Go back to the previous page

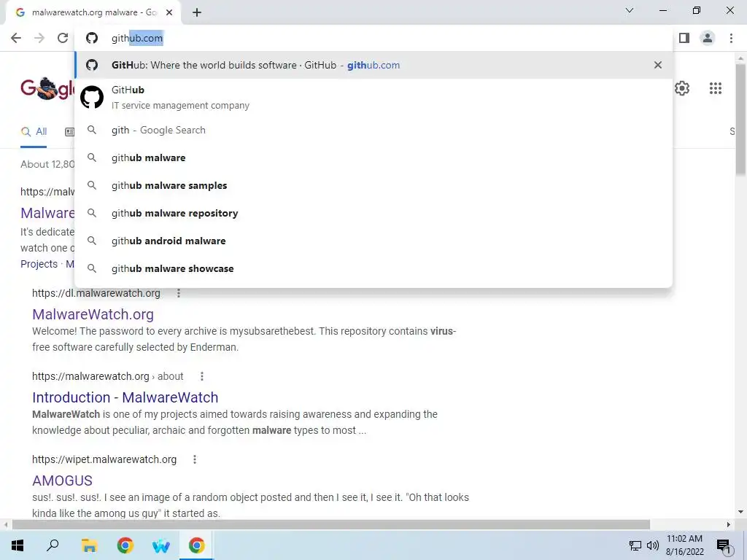(16, 38)
